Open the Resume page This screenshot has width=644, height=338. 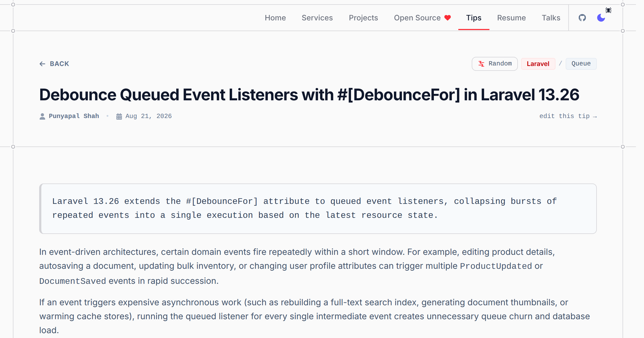click(x=511, y=18)
